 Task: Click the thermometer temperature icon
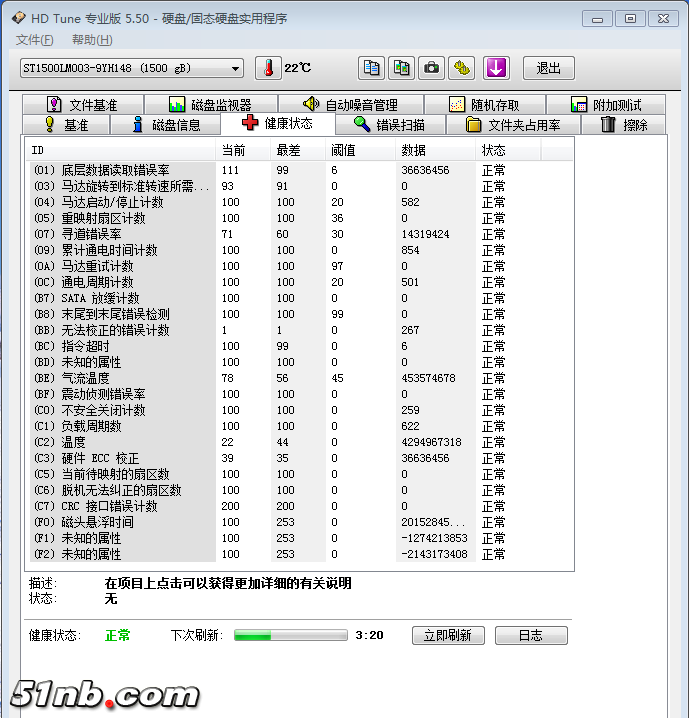[268, 68]
